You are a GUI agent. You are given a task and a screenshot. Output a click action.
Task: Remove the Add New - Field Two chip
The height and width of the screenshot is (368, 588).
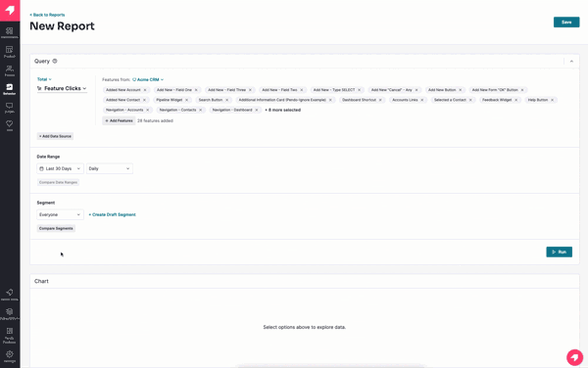point(302,90)
